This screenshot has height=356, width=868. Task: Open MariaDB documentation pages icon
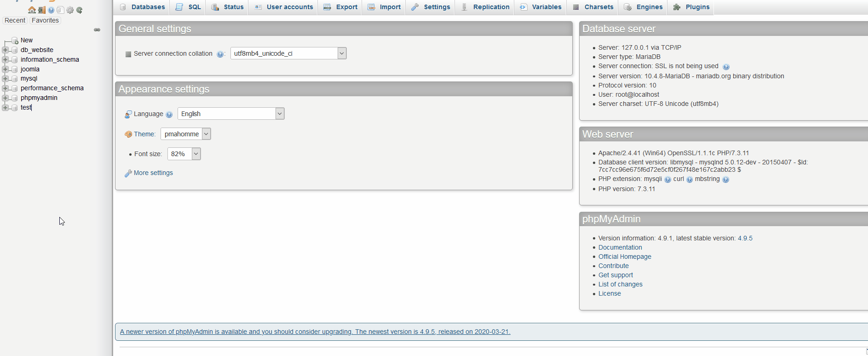[x=60, y=10]
